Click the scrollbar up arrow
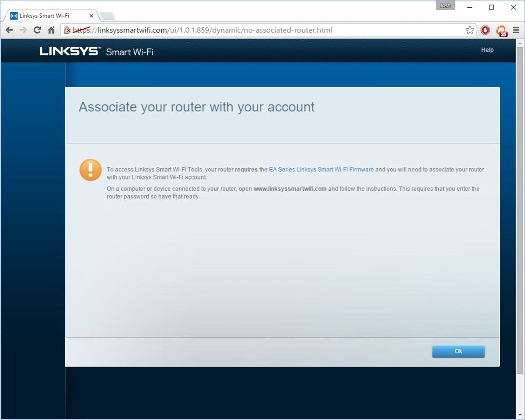The width and height of the screenshot is (525, 420). (x=520, y=43)
